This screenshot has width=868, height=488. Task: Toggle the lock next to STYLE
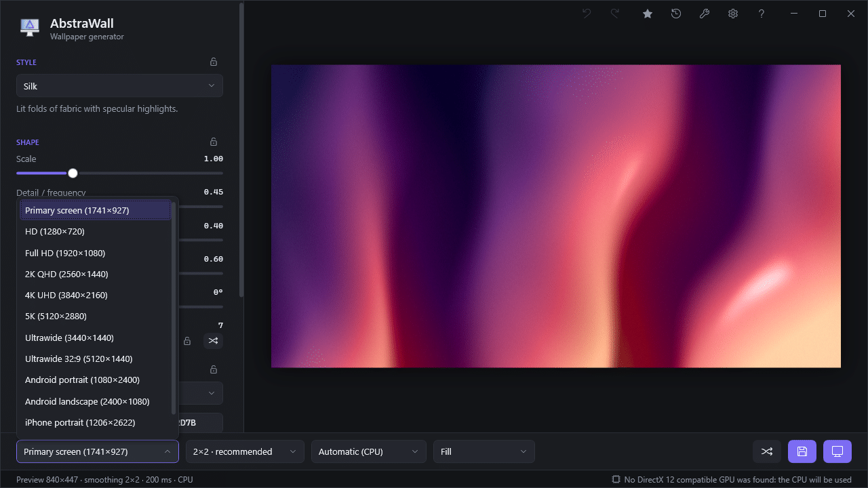214,62
